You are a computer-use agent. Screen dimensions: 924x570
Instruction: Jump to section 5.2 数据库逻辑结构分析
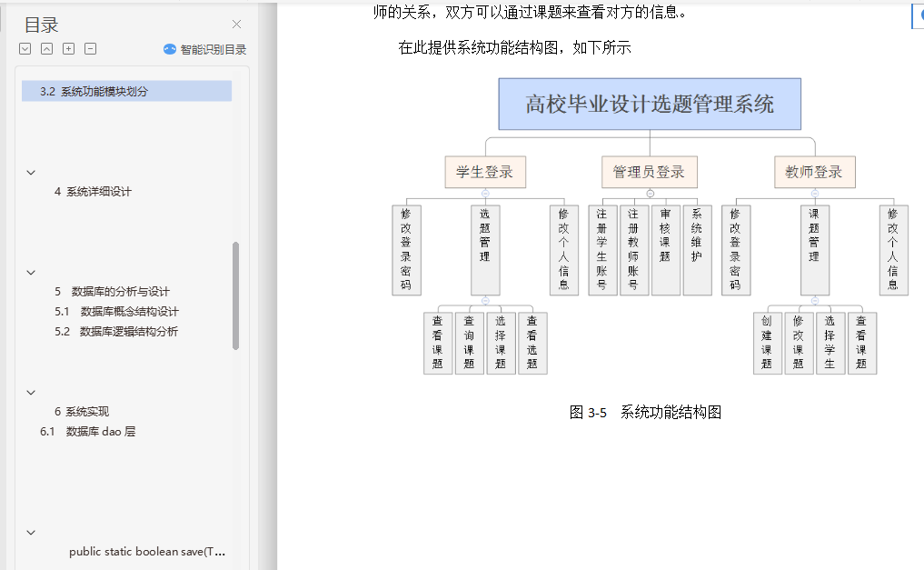pos(116,332)
